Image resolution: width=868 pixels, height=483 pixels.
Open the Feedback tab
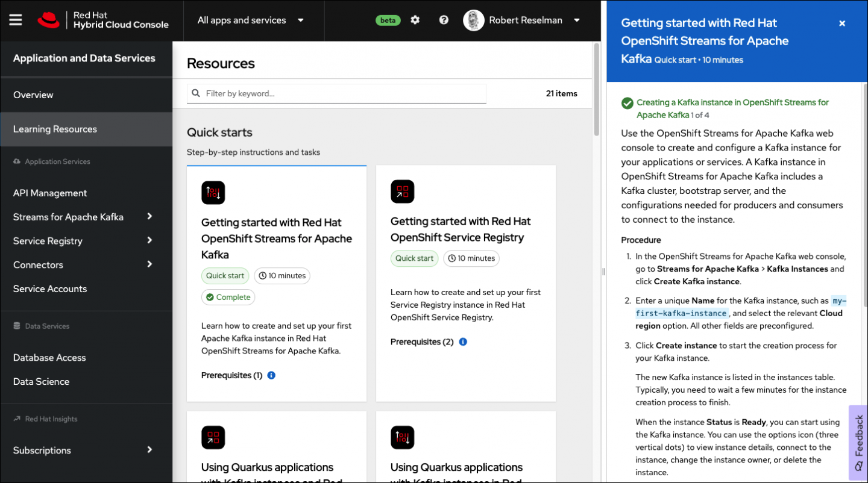click(x=858, y=443)
